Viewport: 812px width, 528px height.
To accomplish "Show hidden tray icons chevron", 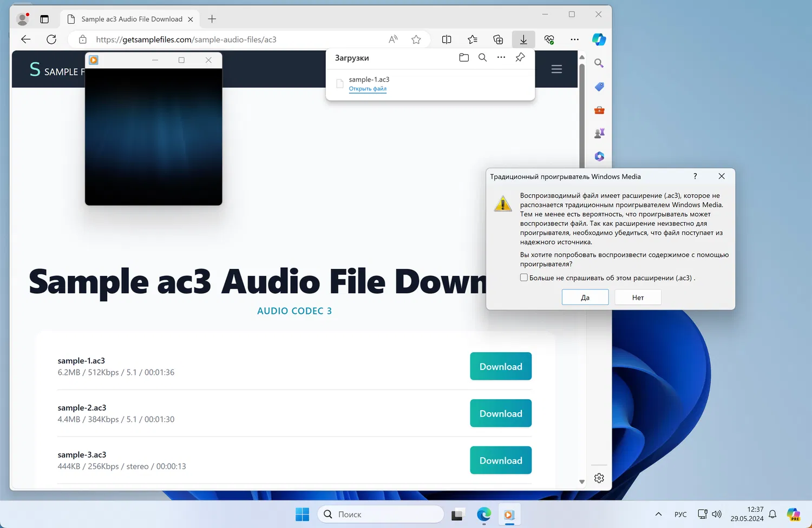I will pos(658,514).
